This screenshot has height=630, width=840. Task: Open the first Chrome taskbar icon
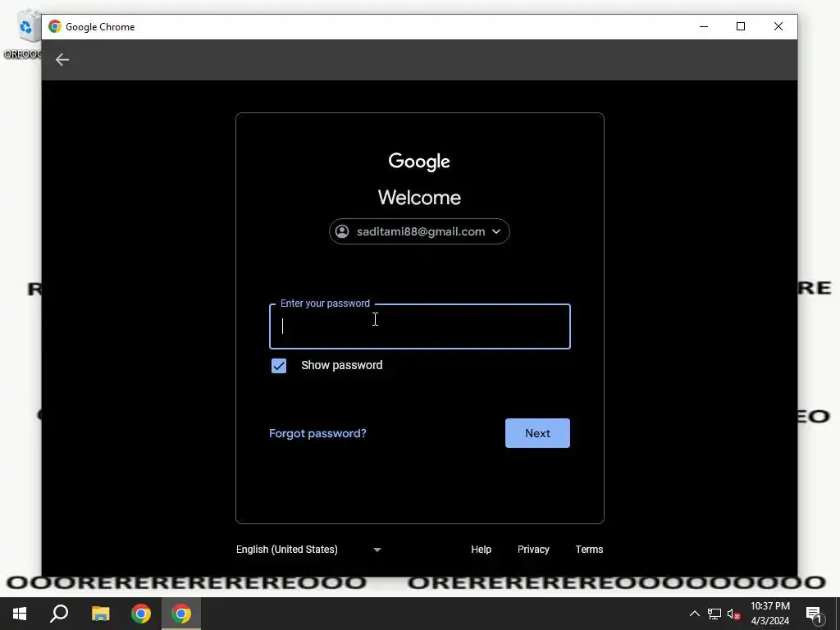[x=141, y=614]
